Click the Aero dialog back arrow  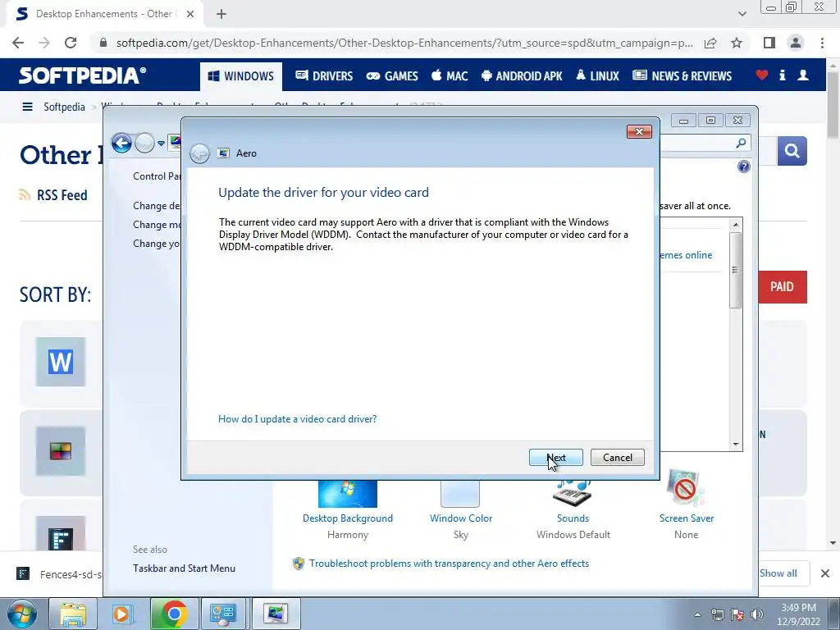[x=200, y=153]
